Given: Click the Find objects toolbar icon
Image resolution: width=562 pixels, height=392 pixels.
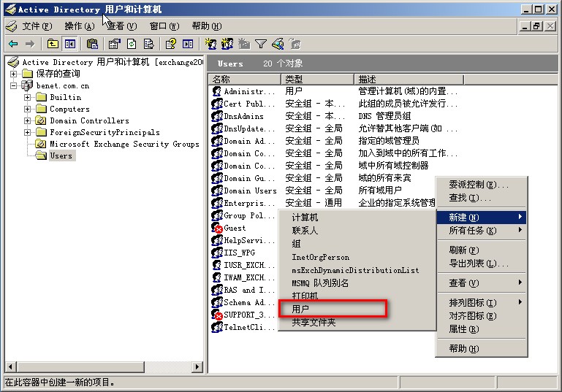Looking at the screenshot, I should tap(278, 44).
